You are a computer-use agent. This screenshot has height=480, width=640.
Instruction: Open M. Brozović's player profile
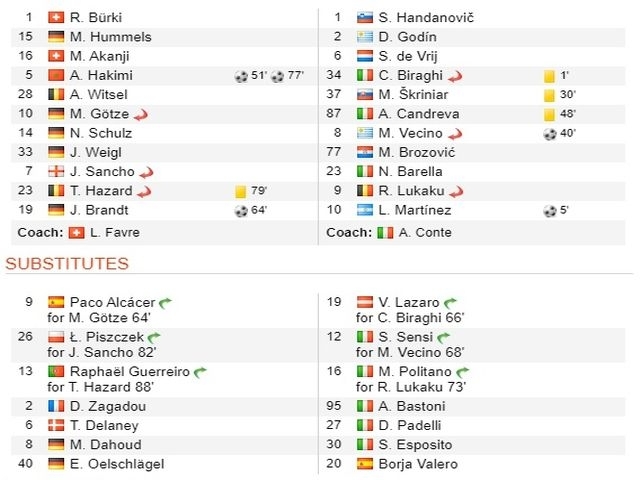point(417,152)
